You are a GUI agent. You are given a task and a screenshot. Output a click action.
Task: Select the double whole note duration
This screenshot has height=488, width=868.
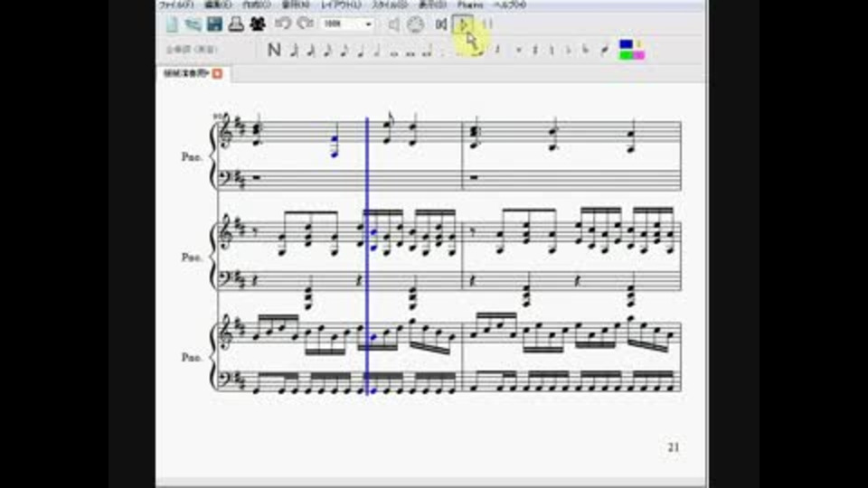(410, 53)
